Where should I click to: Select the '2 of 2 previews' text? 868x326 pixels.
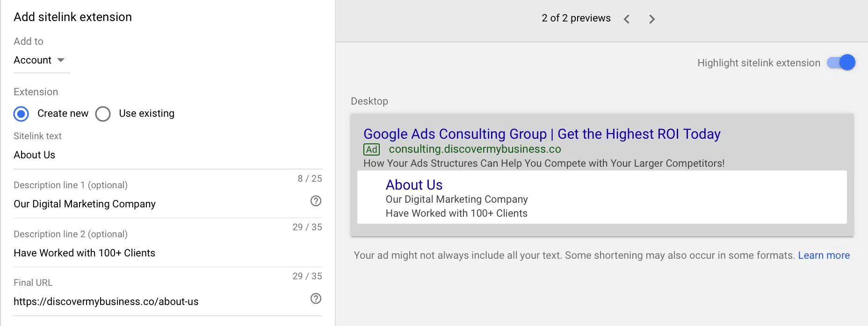pos(576,18)
